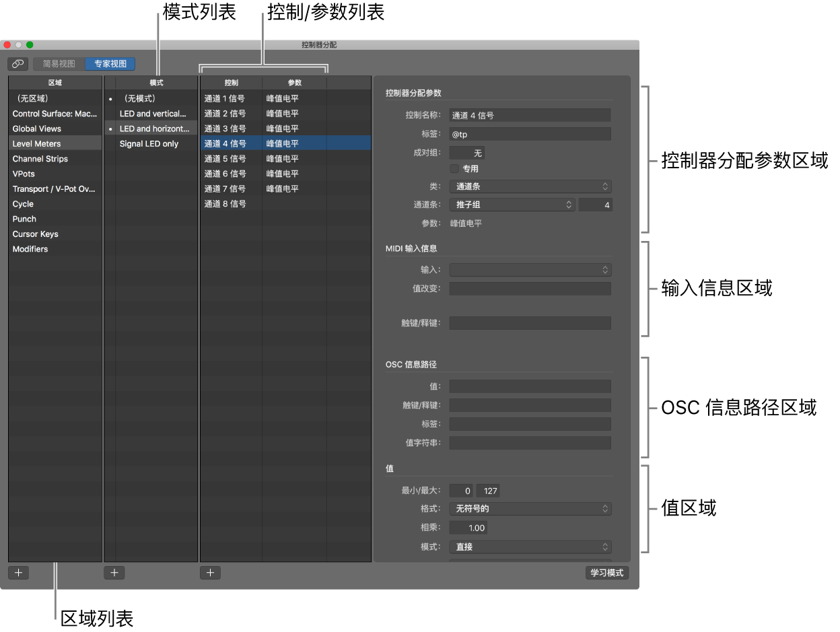
Task: Enable the 专用 checkbox
Action: click(453, 169)
